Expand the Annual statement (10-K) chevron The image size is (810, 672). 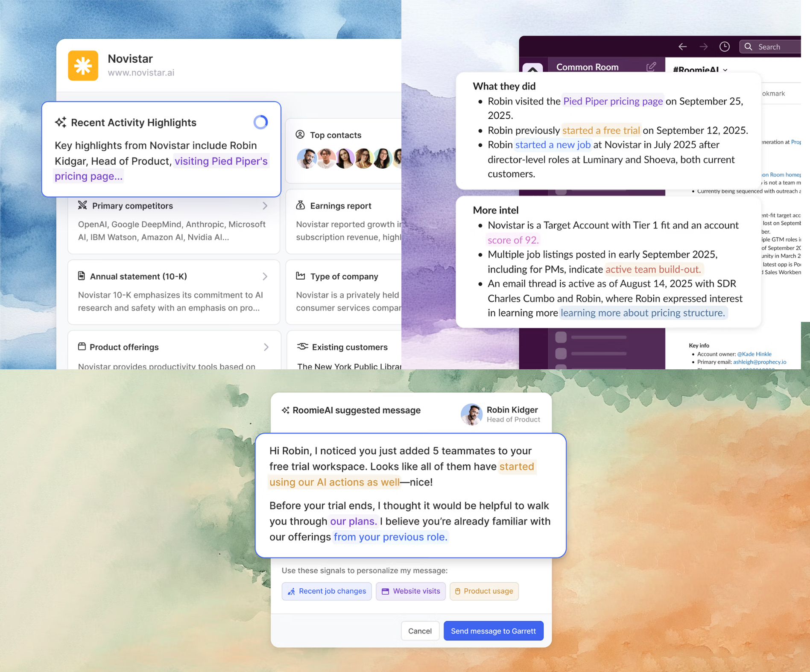(x=265, y=276)
